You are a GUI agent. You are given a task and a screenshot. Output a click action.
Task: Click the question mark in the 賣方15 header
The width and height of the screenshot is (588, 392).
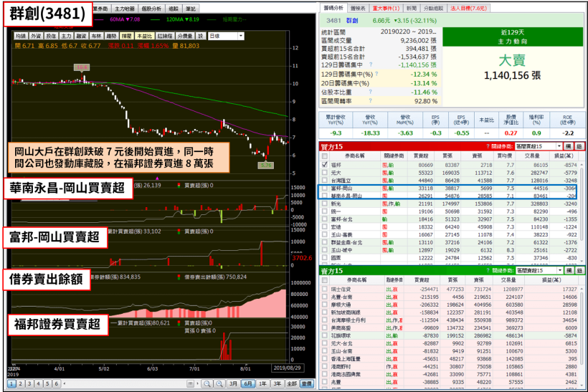pyautogui.click(x=488, y=271)
